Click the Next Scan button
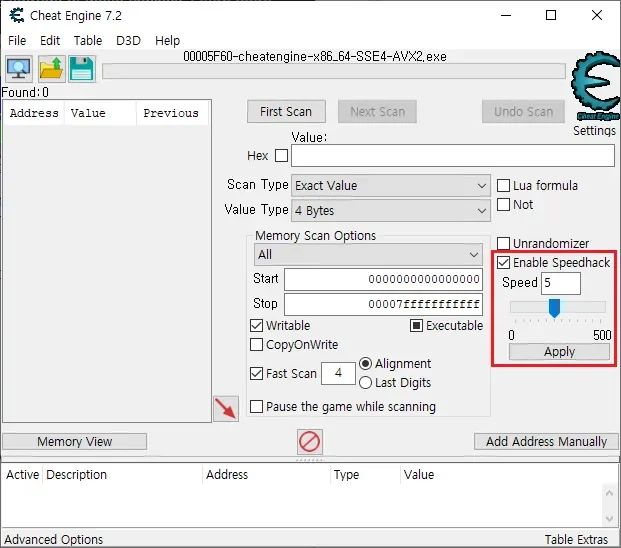621x548 pixels. 377,112
